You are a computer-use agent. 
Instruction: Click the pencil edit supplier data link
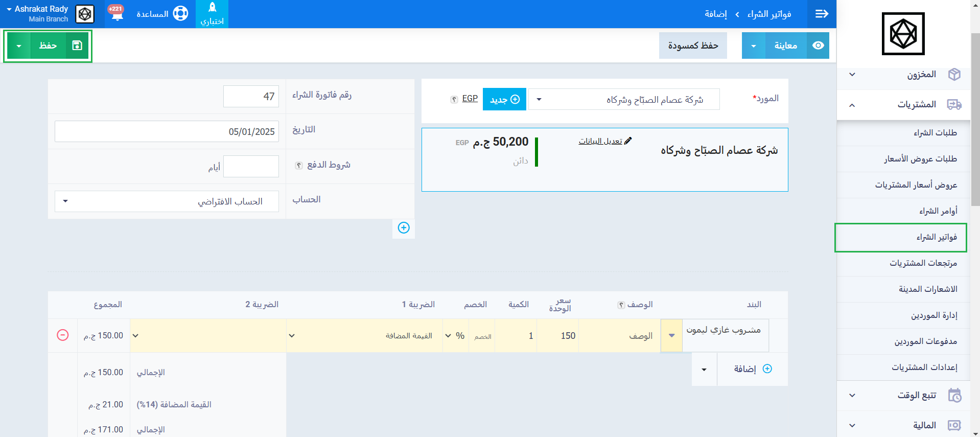pos(605,141)
